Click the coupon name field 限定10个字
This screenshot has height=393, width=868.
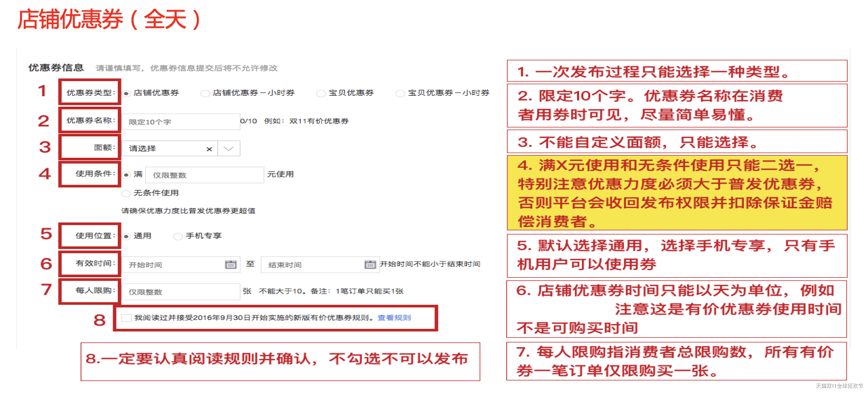[x=181, y=122]
